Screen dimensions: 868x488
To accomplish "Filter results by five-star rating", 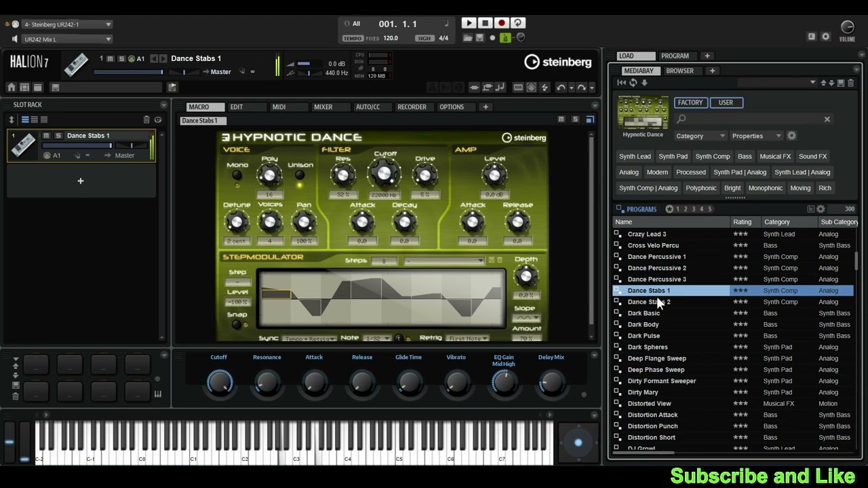I will pos(710,209).
